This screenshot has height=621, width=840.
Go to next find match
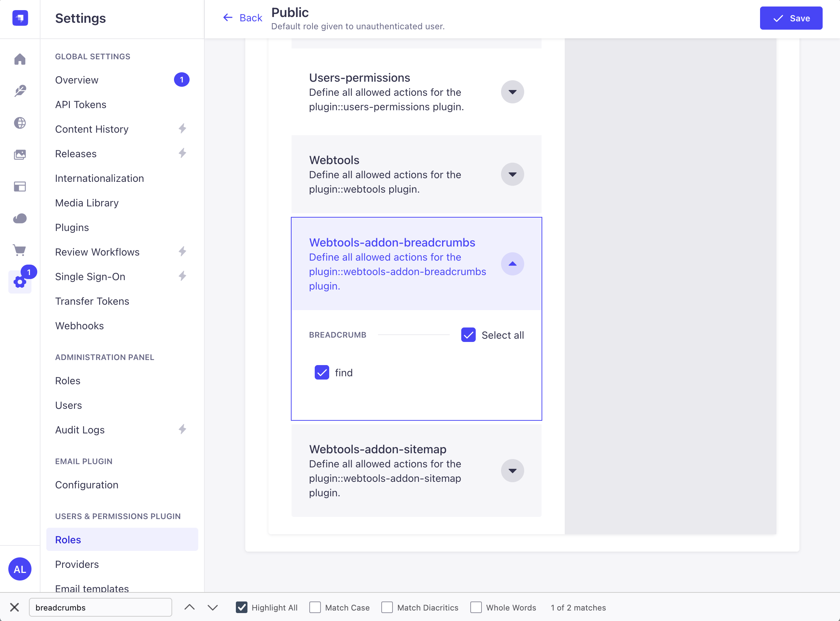click(x=213, y=607)
